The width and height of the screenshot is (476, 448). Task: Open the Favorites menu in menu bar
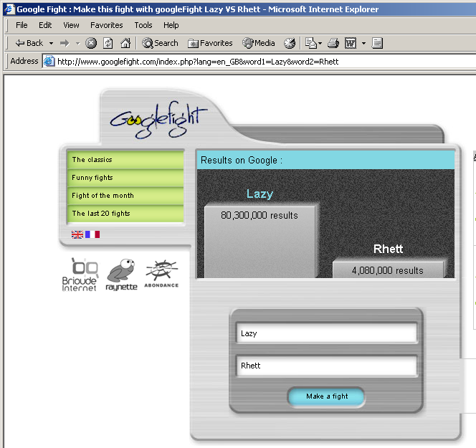click(106, 25)
